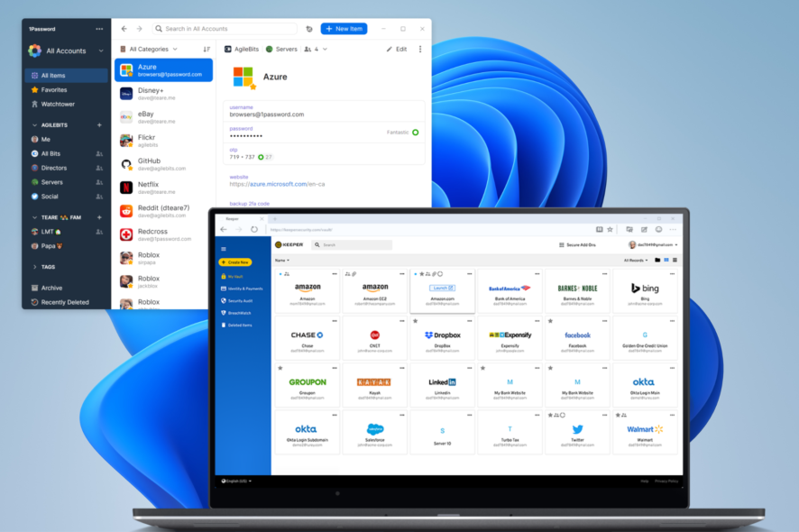Open Keeper's Name sort dropdown
The width and height of the screenshot is (799, 532).
282,261
